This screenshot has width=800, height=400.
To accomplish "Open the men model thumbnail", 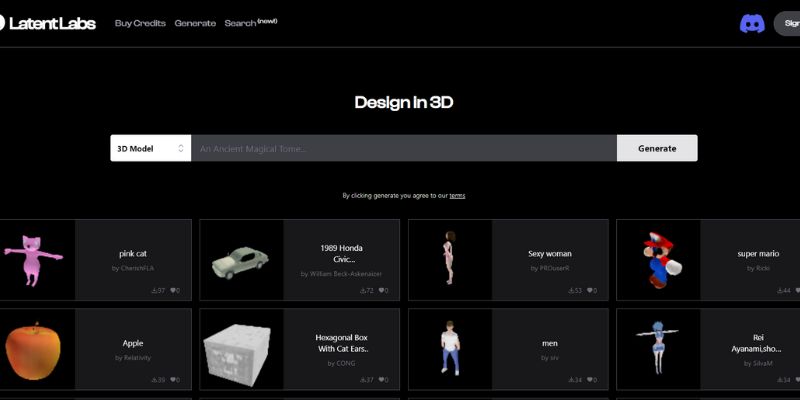I will (450, 349).
